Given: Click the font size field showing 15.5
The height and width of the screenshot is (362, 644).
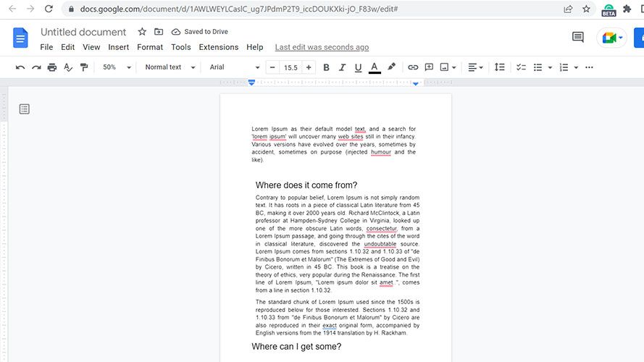Looking at the screenshot, I should (290, 67).
